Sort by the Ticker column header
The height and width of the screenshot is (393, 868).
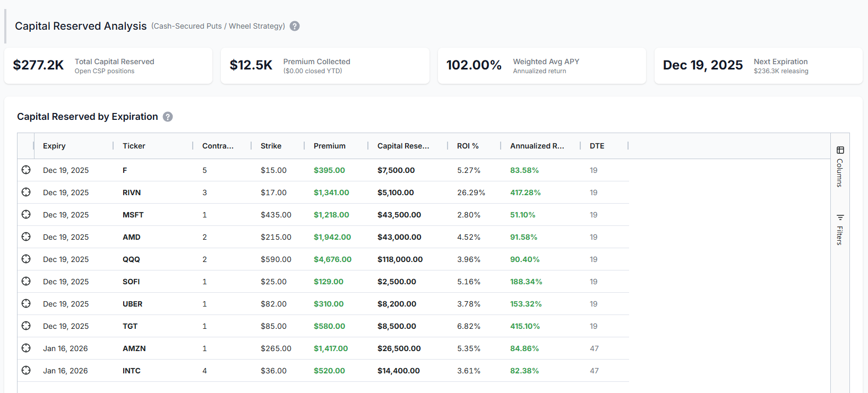point(134,146)
